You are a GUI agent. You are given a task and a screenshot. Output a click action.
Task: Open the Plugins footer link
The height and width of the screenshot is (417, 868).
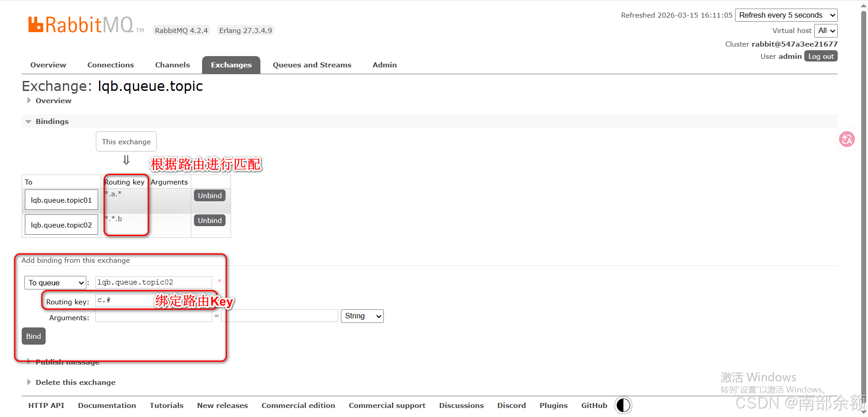(553, 405)
